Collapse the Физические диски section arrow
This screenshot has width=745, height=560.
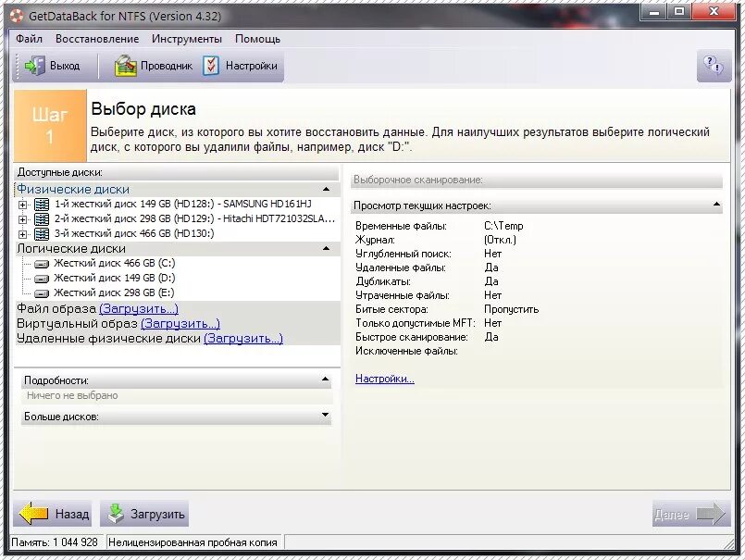coord(327,189)
